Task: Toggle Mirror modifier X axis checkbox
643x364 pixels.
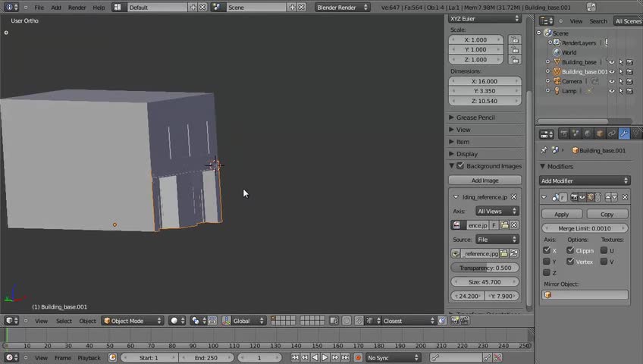Action: [x=547, y=250]
